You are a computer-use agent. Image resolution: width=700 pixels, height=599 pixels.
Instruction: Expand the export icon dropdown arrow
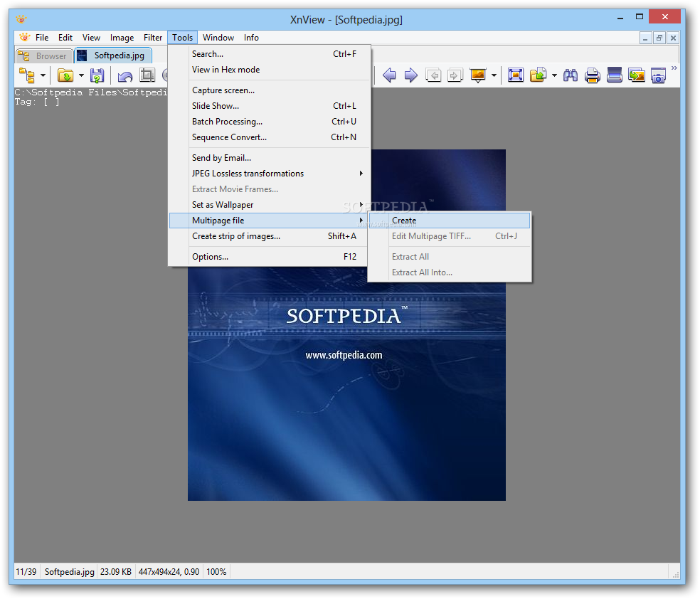click(554, 75)
